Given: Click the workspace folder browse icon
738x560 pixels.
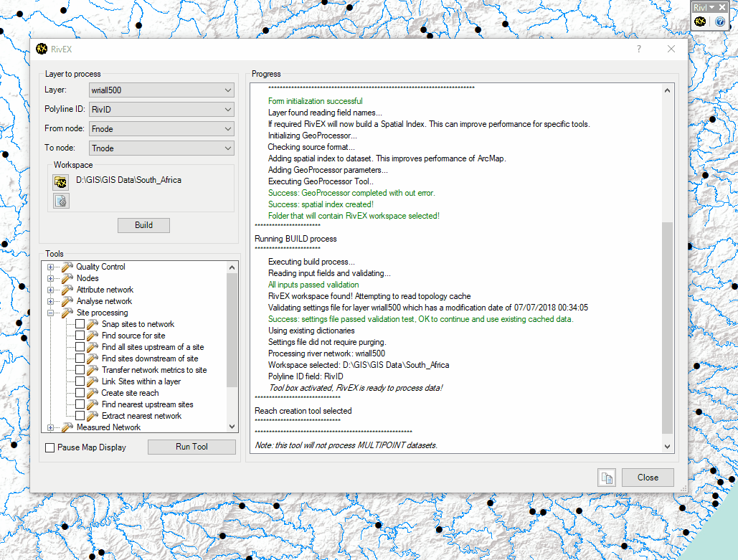Looking at the screenshot, I should 61,182.
